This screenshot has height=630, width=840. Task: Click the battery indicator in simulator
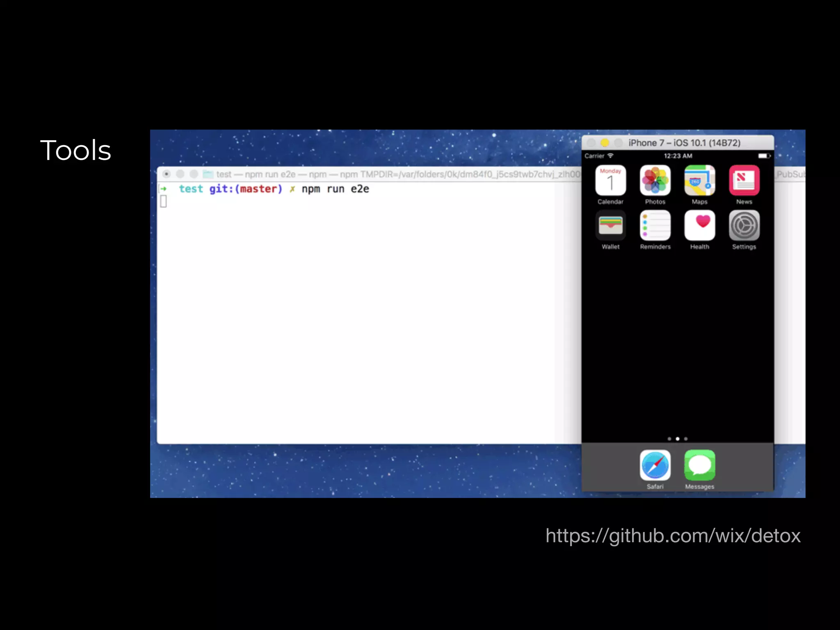point(764,156)
